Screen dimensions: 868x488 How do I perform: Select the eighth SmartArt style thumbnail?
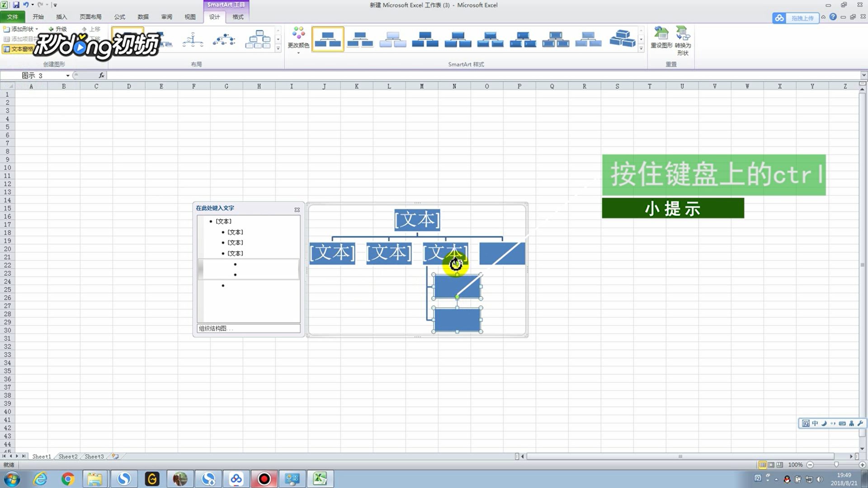point(556,39)
